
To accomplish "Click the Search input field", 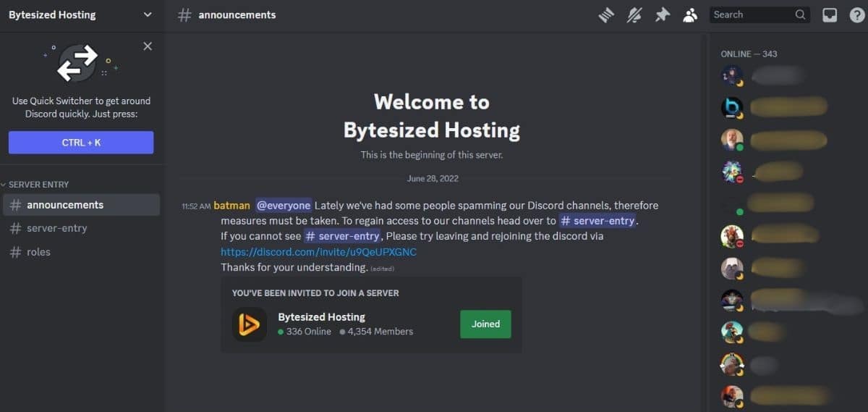I will click(x=759, y=14).
